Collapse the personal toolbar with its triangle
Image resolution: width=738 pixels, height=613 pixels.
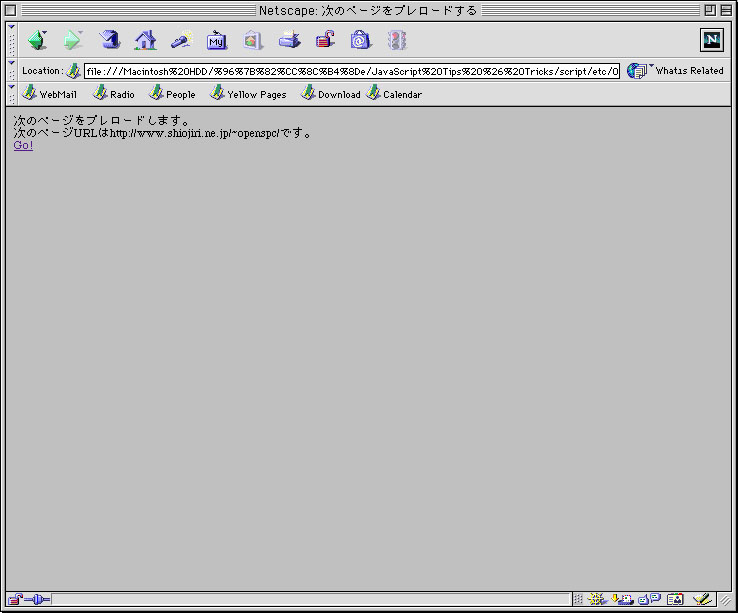click(11, 87)
